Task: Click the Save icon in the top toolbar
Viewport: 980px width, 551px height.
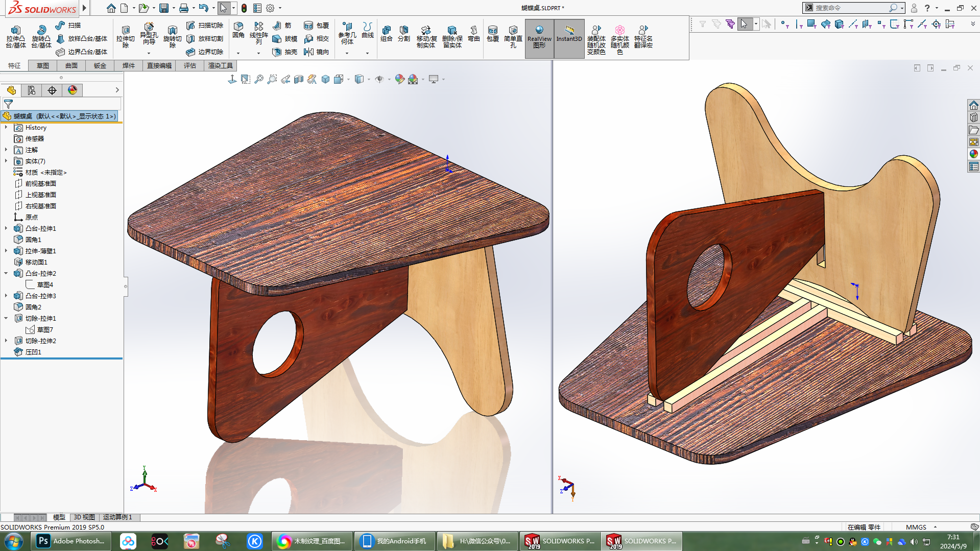Action: (163, 8)
